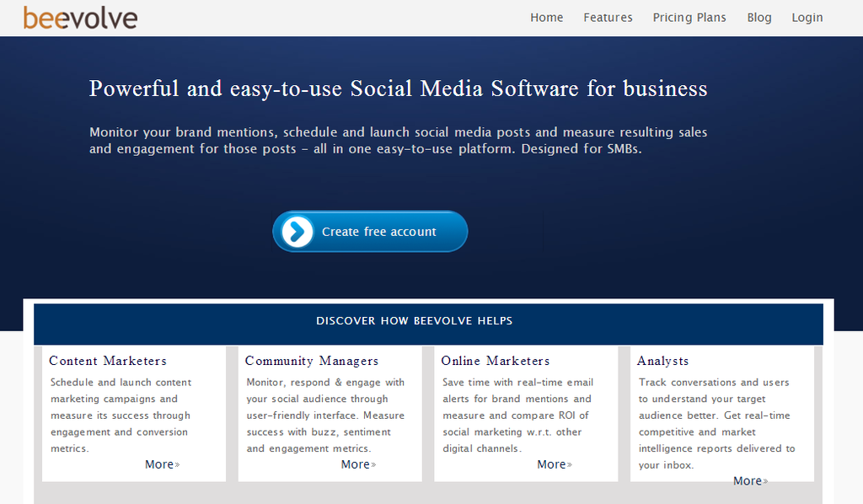Visit the Blog link in header
Viewport: 863px width, 504px height.
[758, 18]
